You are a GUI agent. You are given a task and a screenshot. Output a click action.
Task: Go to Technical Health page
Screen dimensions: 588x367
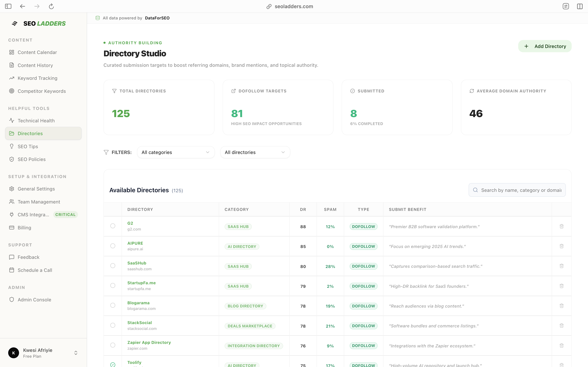click(36, 121)
